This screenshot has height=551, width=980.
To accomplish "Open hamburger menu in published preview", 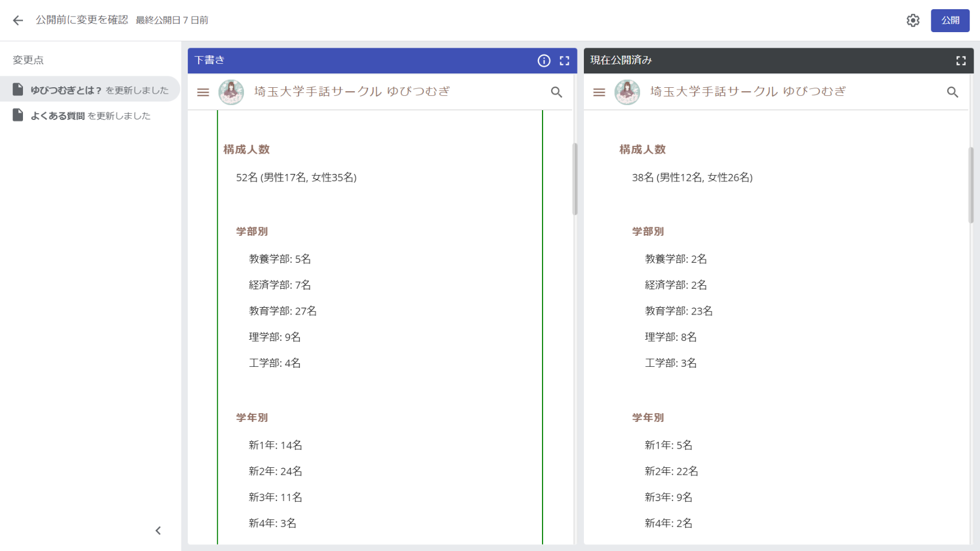I will (599, 92).
